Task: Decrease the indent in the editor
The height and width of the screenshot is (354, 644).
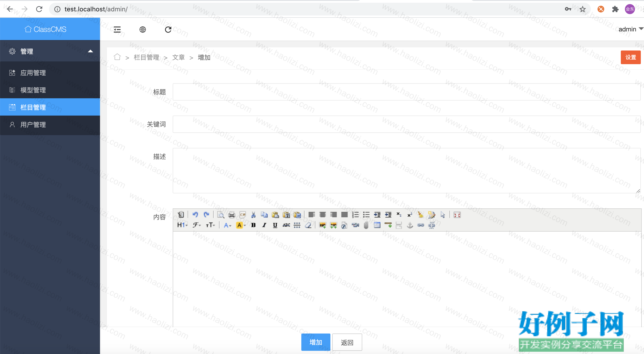Action: (x=388, y=215)
